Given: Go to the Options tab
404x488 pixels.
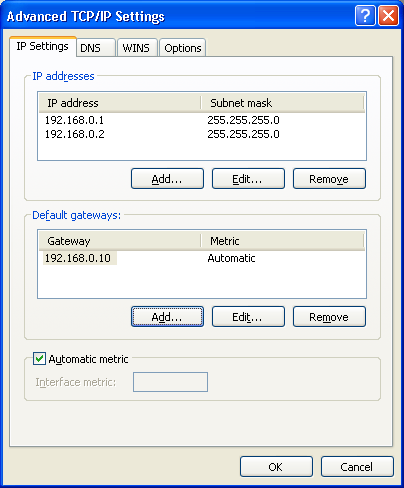Looking at the screenshot, I should [182, 48].
